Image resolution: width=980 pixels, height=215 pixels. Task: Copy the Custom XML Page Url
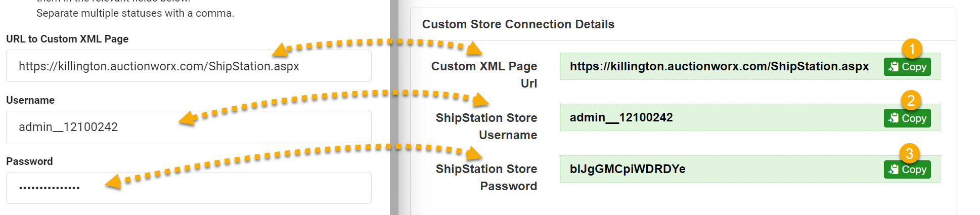907,67
